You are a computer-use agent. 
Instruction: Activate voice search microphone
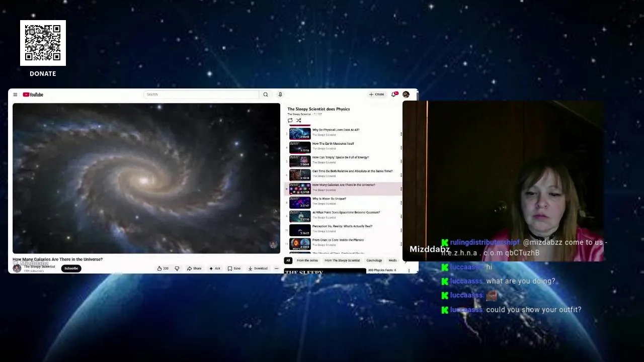tap(280, 95)
